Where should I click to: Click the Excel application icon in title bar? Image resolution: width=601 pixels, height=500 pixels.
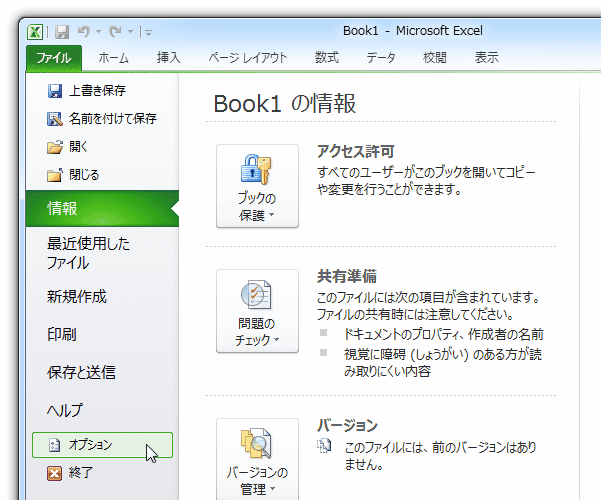tap(35, 32)
